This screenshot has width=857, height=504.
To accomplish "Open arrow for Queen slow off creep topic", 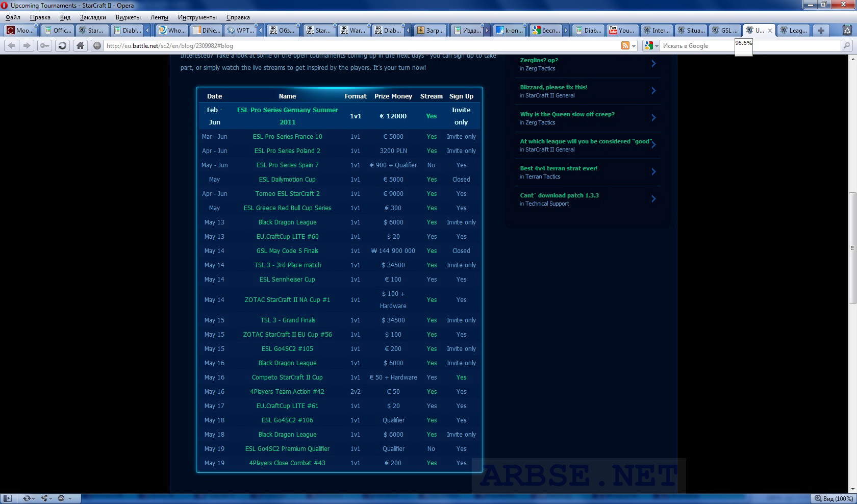I will 653,118.
